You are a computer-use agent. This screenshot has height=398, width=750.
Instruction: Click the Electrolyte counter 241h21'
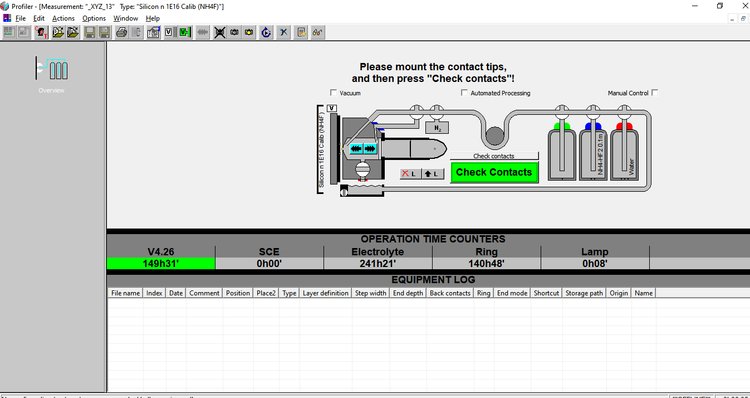tap(378, 263)
